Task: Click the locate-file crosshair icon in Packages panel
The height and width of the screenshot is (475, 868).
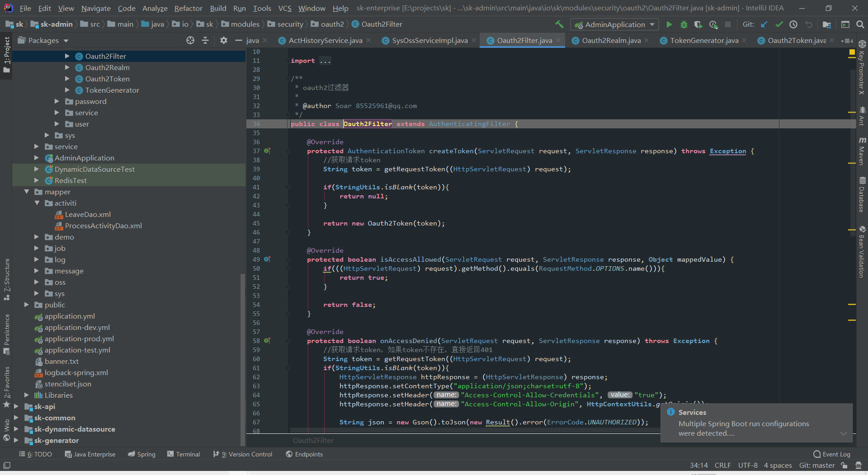Action: (190, 40)
